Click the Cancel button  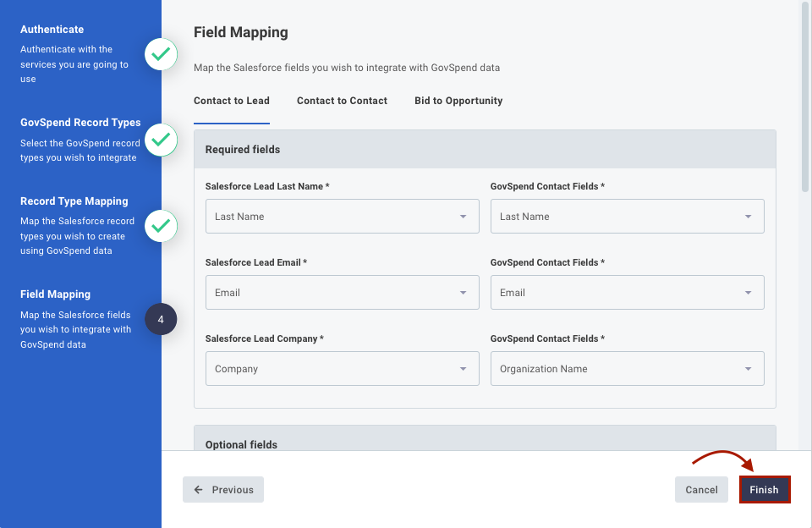click(x=702, y=490)
